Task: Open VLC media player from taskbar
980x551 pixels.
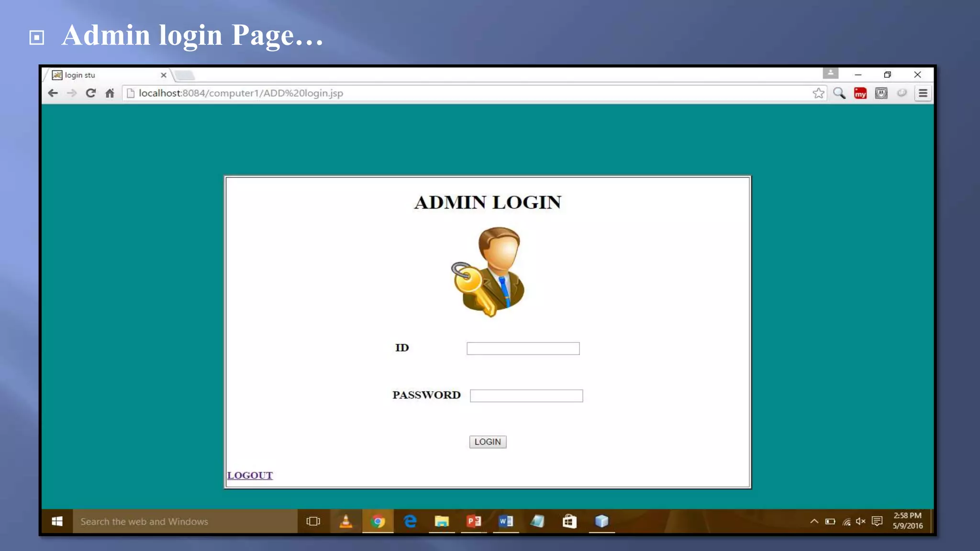Action: 345,521
